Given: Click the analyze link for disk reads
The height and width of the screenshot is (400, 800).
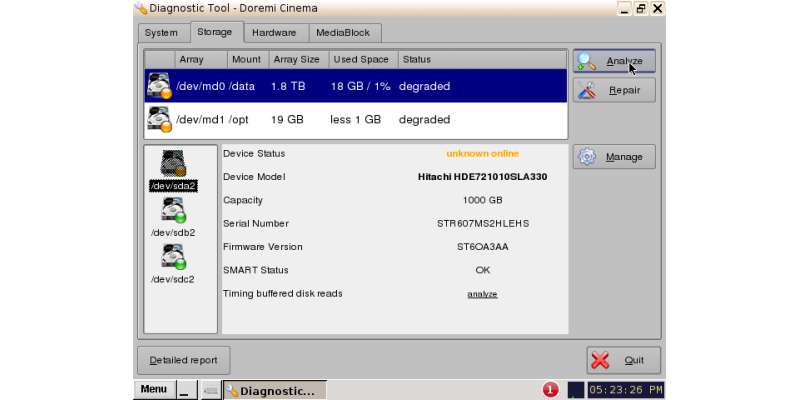Looking at the screenshot, I should 482,294.
